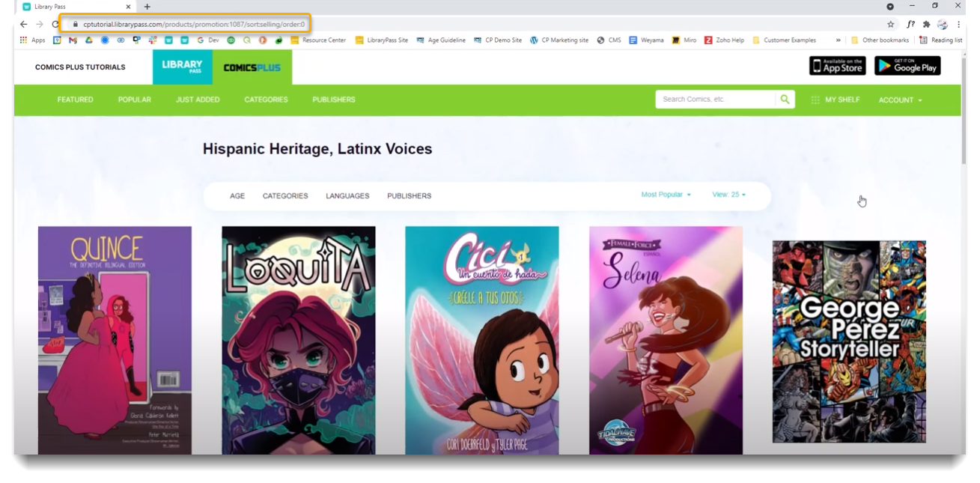Expand the Categories filter below the heading
The image size is (980, 483).
tap(285, 196)
